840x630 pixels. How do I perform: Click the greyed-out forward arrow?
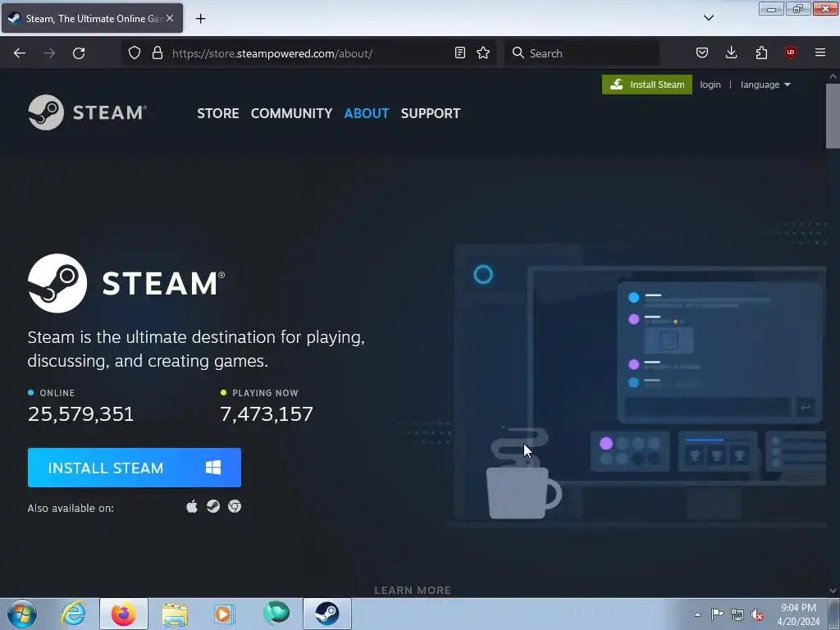click(x=49, y=53)
